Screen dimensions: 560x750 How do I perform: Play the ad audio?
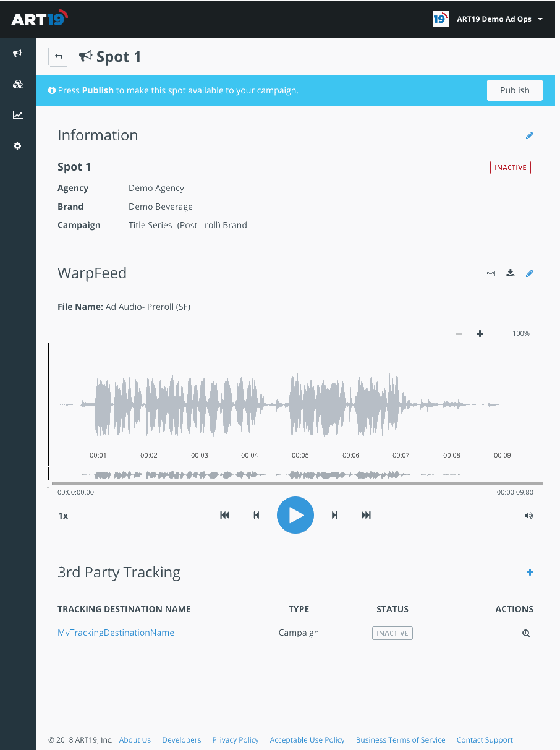tap(295, 515)
